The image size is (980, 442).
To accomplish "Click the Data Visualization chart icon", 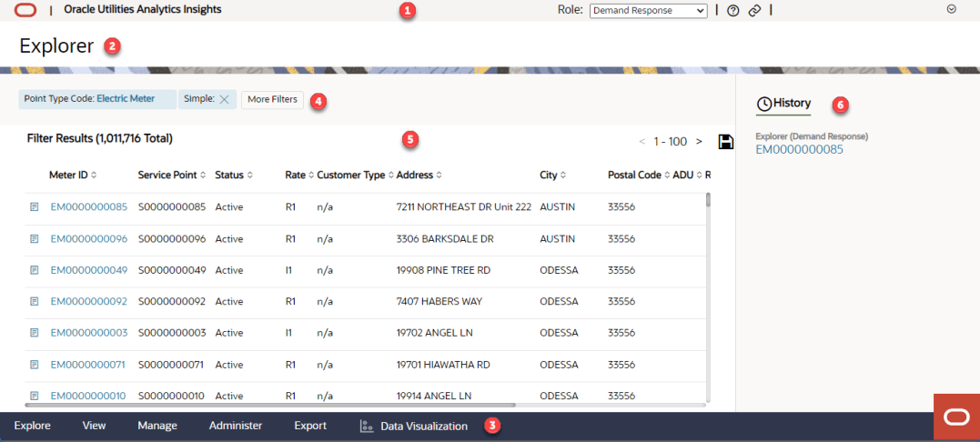I will click(367, 427).
